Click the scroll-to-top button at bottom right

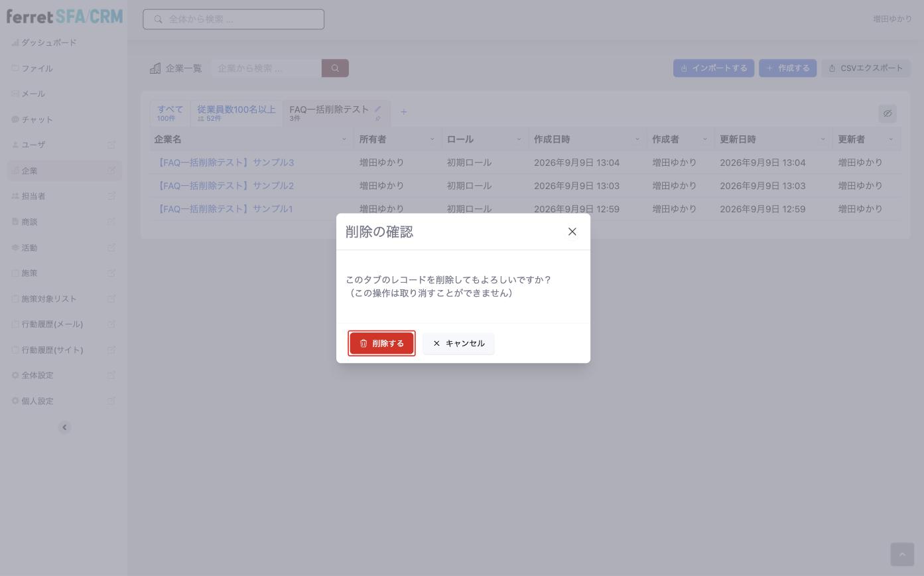[x=902, y=554]
